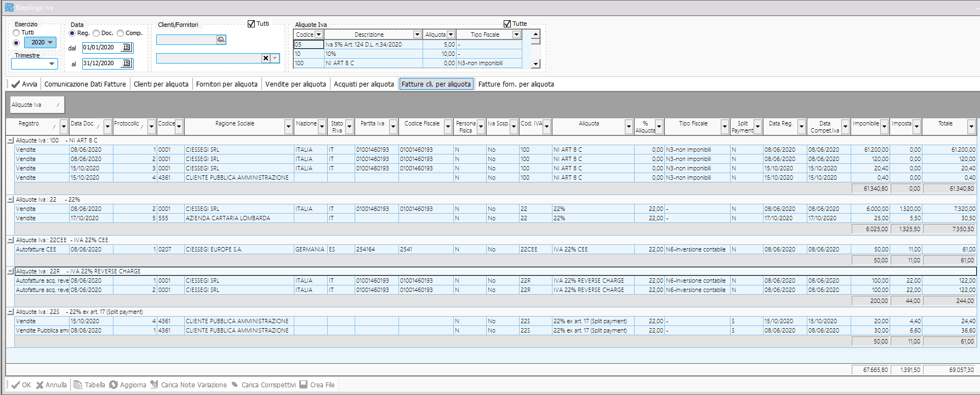This screenshot has width=980, height=395.
Task: Click the Carica Corrispettivi icon
Action: coord(235,385)
